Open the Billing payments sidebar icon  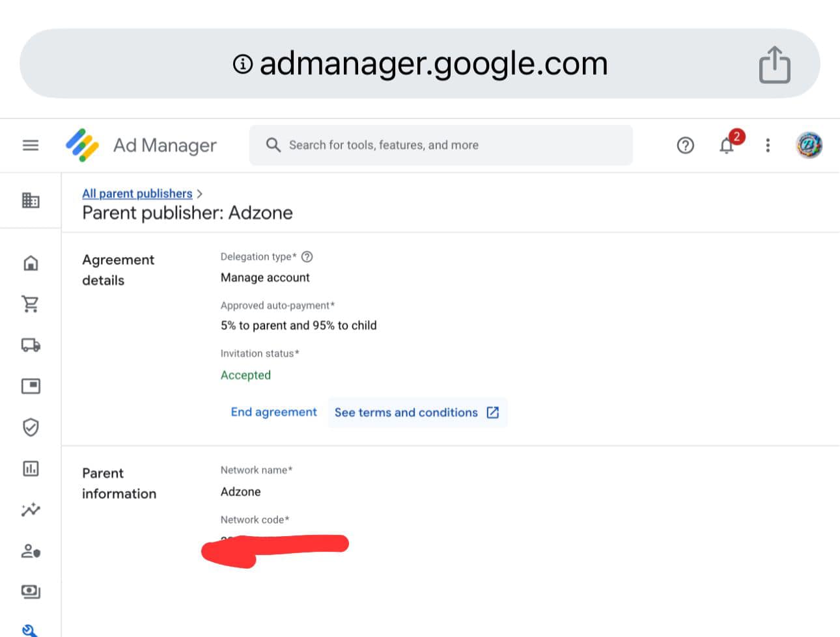31,591
